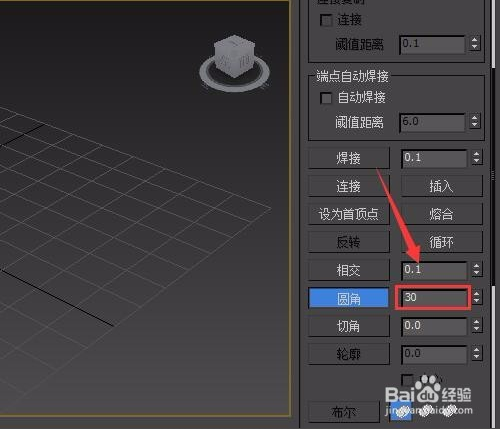The height and width of the screenshot is (429, 500).
Task: Click the 焊接 threshold value field
Action: point(434,158)
